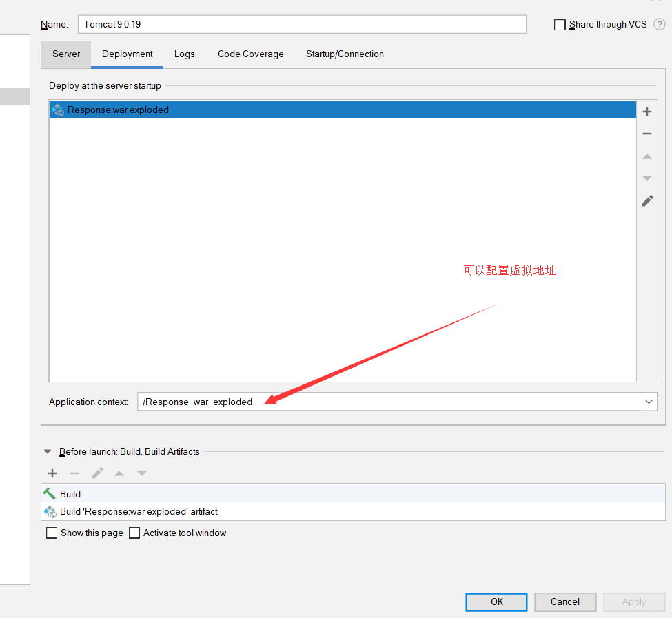Viewport: 672px width, 618px height.
Task: Open the Code Coverage tab
Action: click(x=251, y=54)
